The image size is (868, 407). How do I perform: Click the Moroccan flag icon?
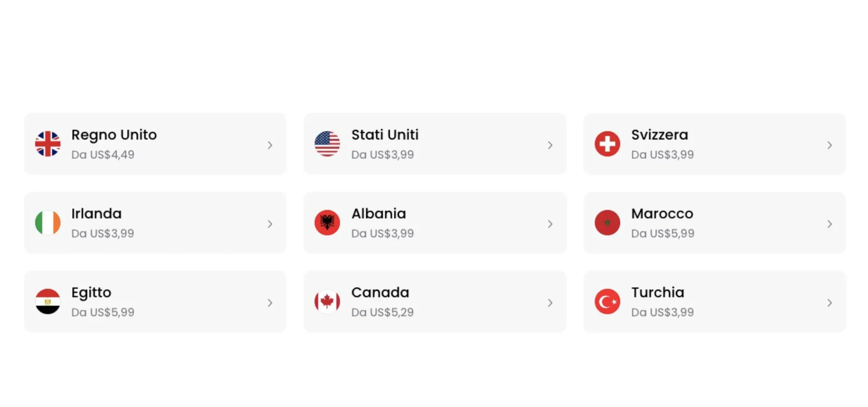tap(607, 222)
